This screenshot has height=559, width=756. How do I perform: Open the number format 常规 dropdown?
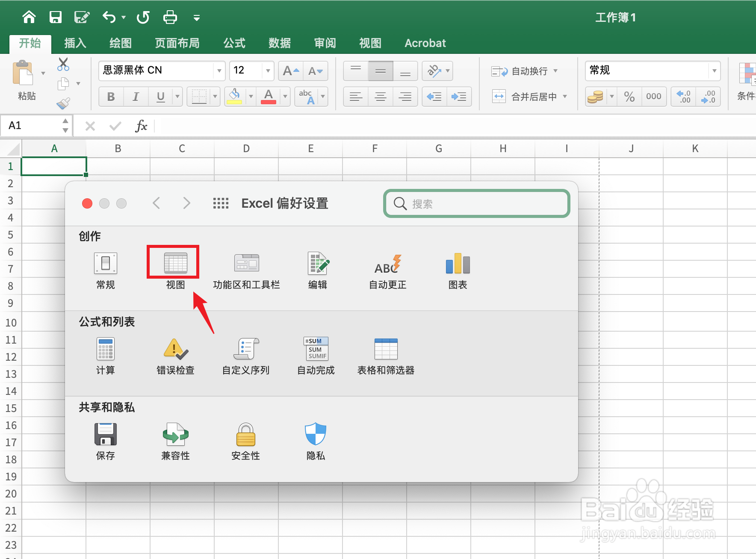click(715, 71)
